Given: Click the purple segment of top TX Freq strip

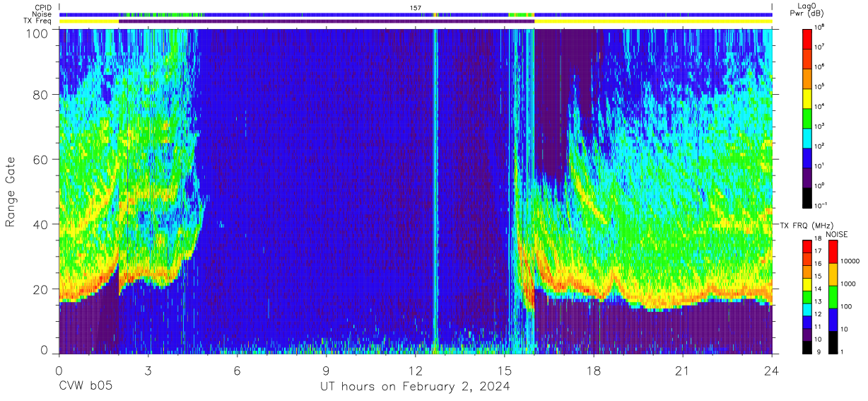Looking at the screenshot, I should pos(327,21).
